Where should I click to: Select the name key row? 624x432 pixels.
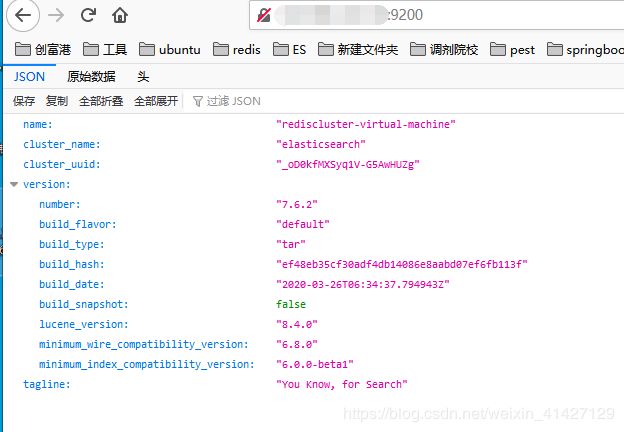38,125
